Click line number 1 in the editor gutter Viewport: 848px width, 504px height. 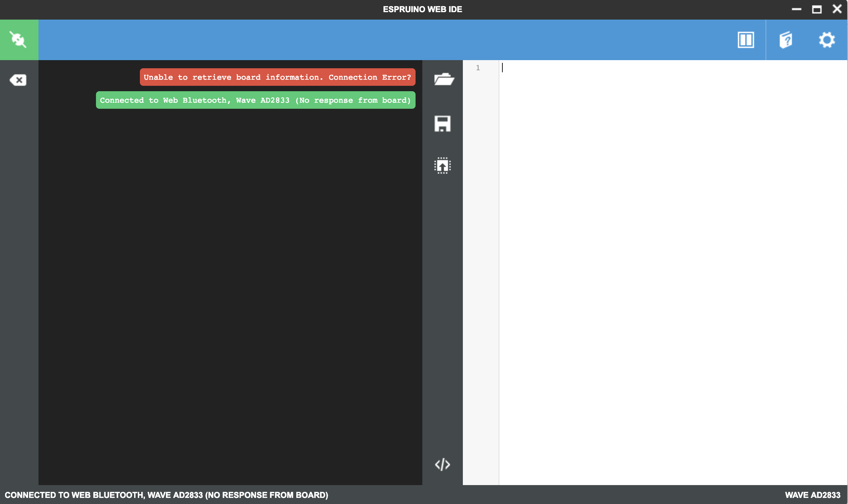coord(477,68)
